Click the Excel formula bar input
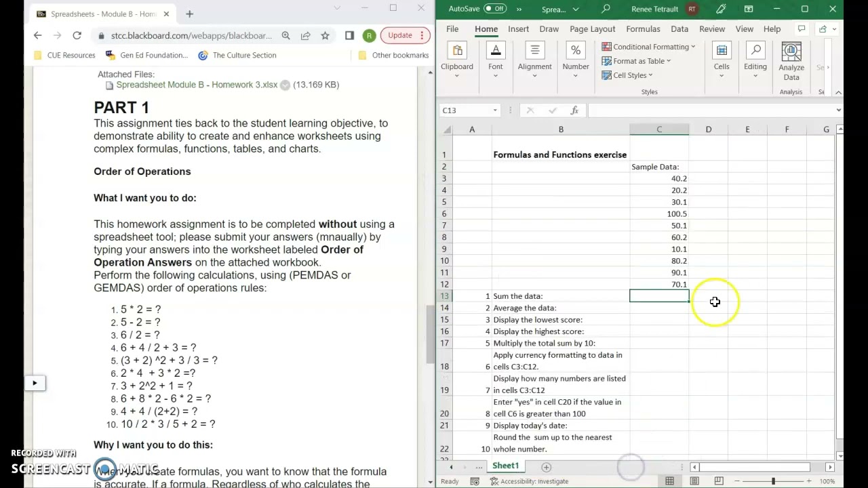This screenshot has height=488, width=868. click(711, 110)
